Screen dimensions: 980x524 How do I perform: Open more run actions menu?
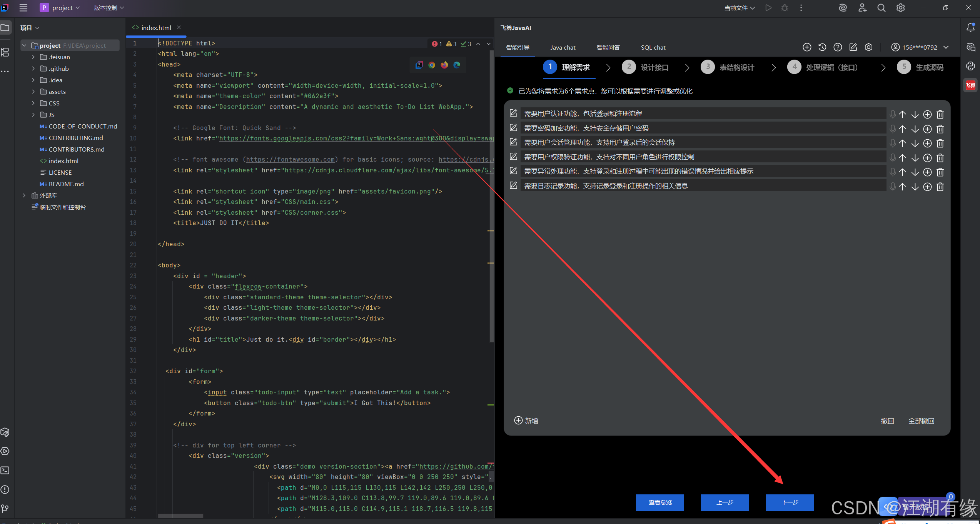[x=801, y=8]
